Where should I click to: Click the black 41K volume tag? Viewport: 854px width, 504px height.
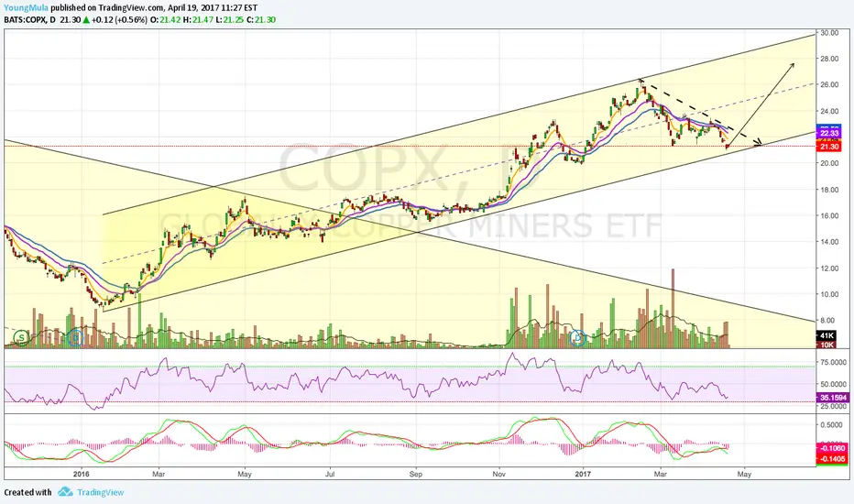coord(827,335)
